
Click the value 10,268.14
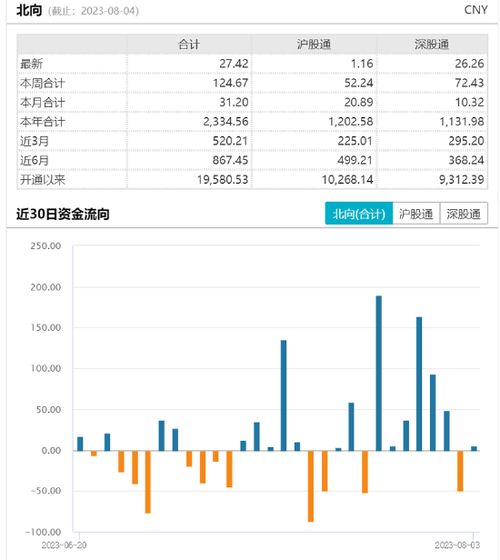348,180
